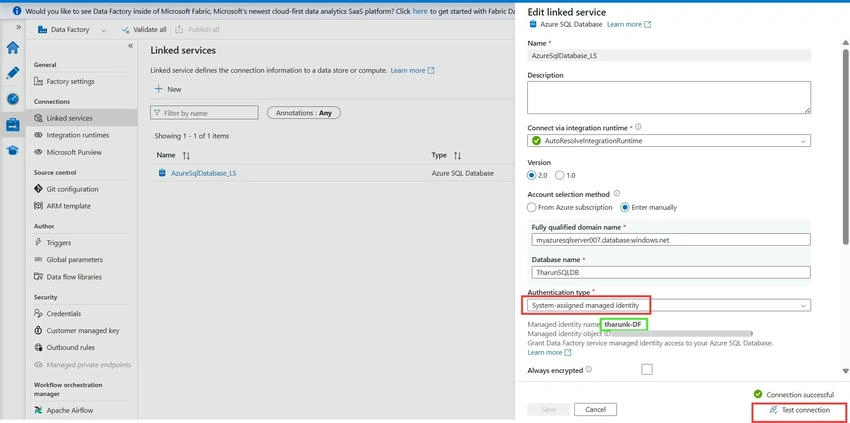Screen dimensions: 850x423
Task: Click the Cancel button
Action: 595,409
